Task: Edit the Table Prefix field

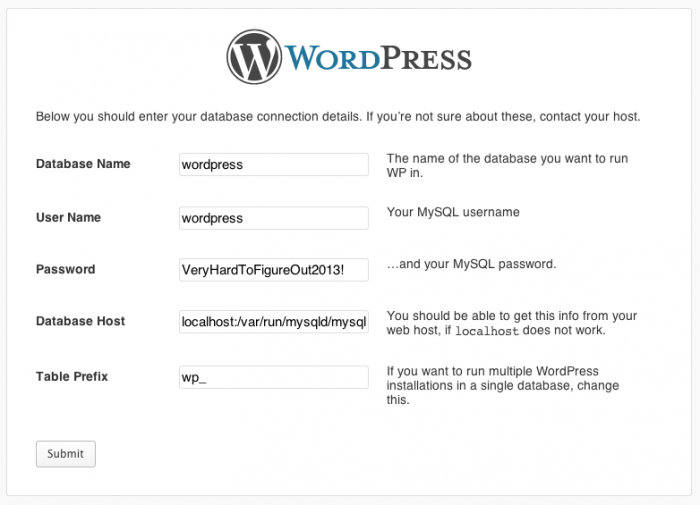Action: point(274,377)
